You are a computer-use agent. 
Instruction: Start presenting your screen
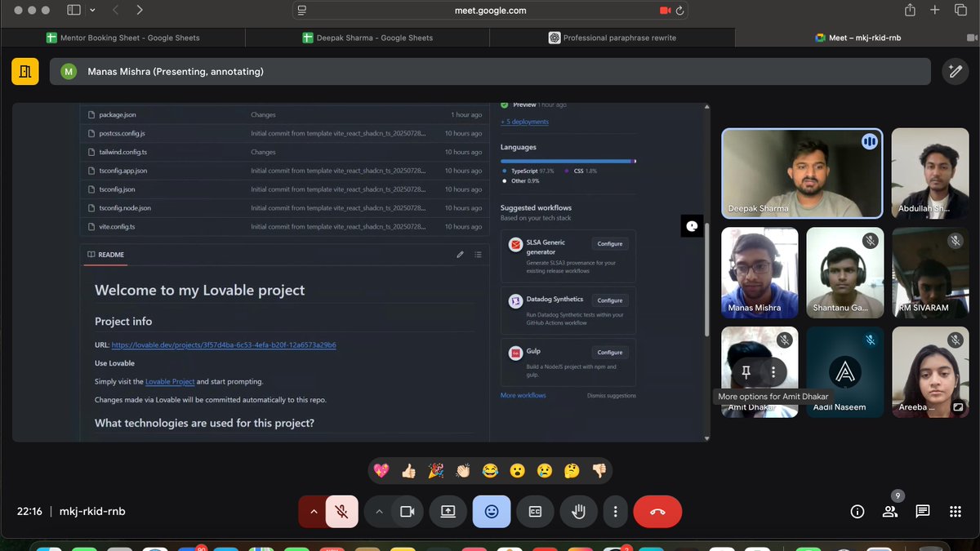[x=448, y=512]
